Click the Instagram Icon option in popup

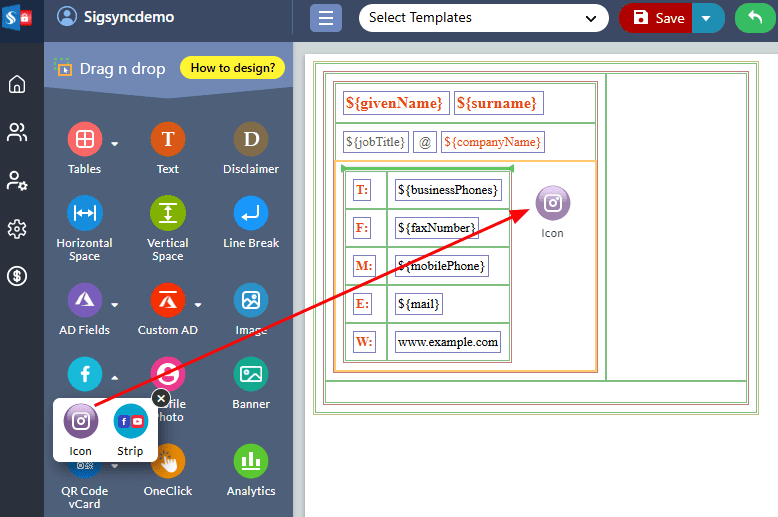[x=81, y=422]
